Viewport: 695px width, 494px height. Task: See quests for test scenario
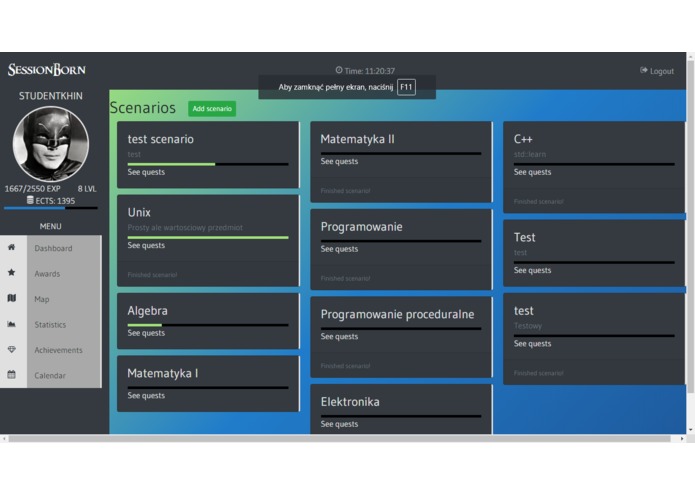(146, 172)
